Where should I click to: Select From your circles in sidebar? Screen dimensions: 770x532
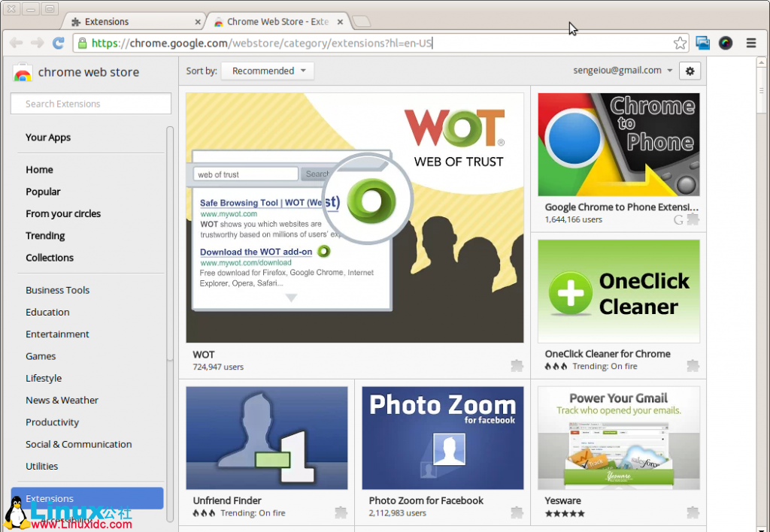pos(63,214)
